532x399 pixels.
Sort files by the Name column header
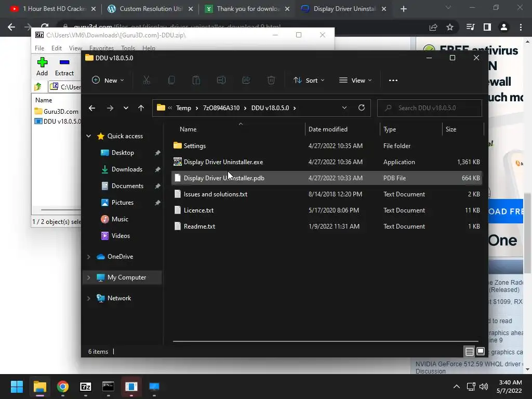coord(188,129)
